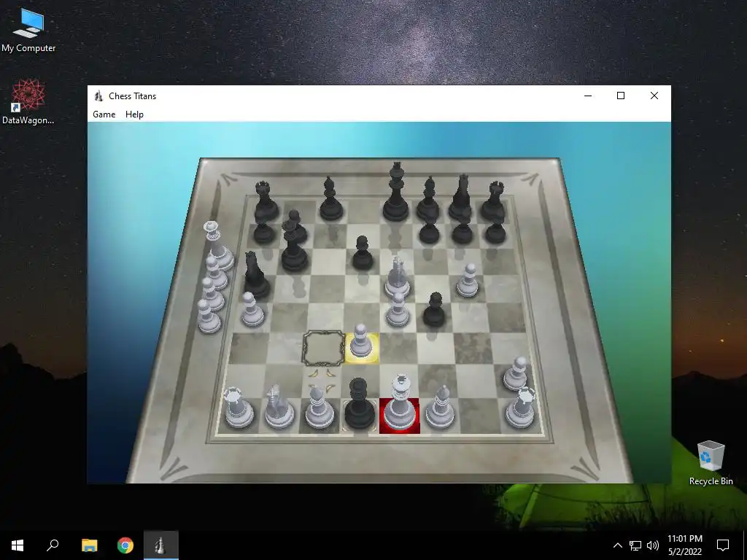Open taskbar search with the magnifier icon
747x560 pixels.
(x=53, y=545)
